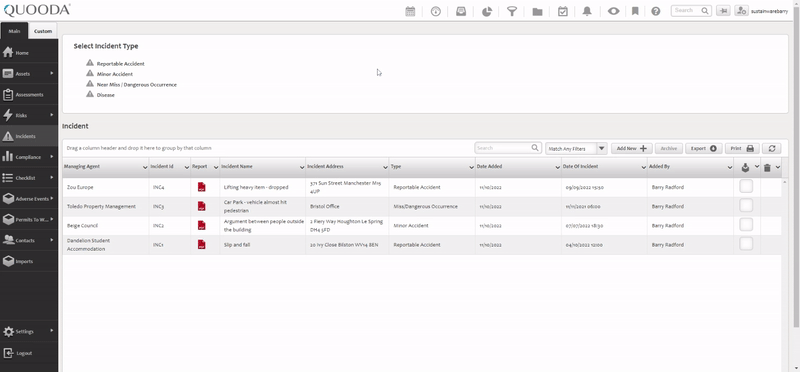The image size is (800, 372).
Task: Tick checkbox for Beige Council row
Action: (x=746, y=225)
